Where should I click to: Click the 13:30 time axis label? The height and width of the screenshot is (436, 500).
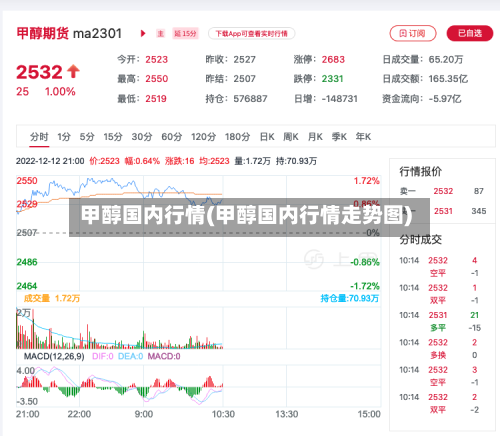[x=287, y=414]
